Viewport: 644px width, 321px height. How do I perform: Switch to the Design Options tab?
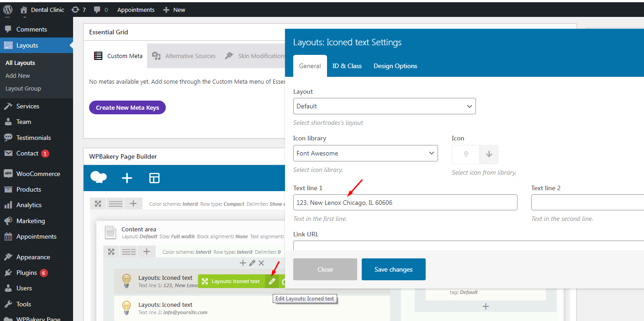tap(396, 66)
